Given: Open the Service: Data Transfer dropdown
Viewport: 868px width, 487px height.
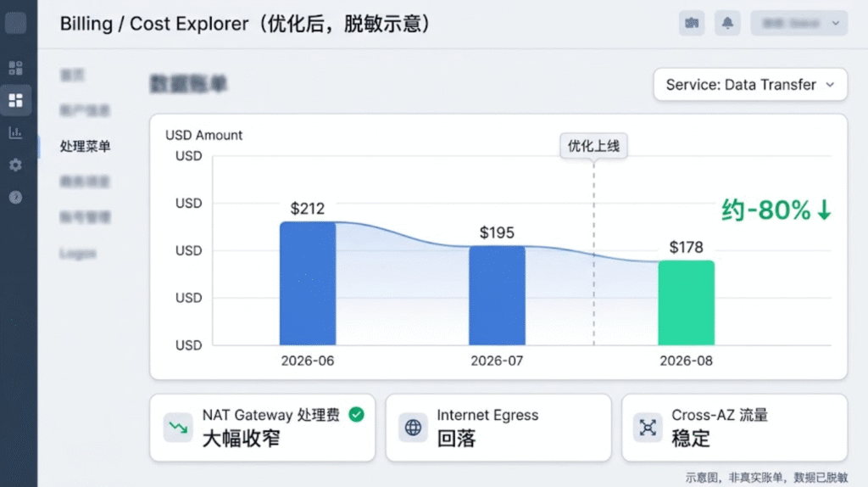Looking at the screenshot, I should (x=750, y=85).
